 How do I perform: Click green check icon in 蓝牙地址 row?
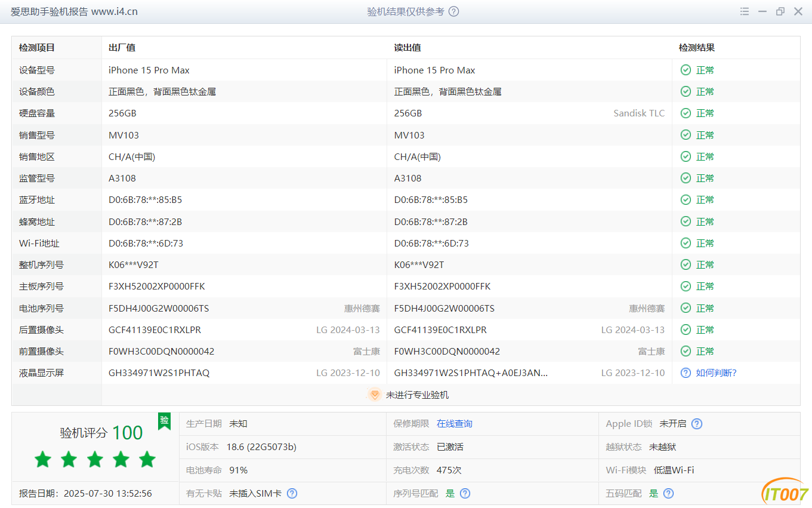(x=686, y=200)
